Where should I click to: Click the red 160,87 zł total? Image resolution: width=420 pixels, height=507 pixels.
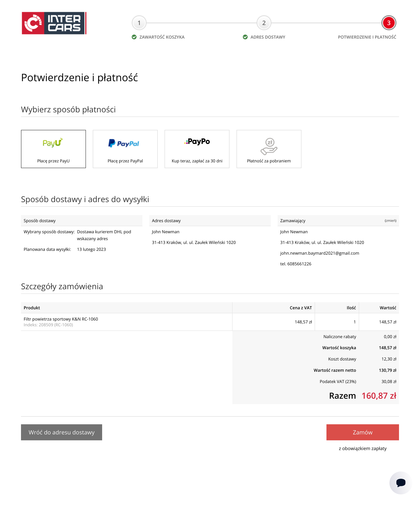pos(379,396)
